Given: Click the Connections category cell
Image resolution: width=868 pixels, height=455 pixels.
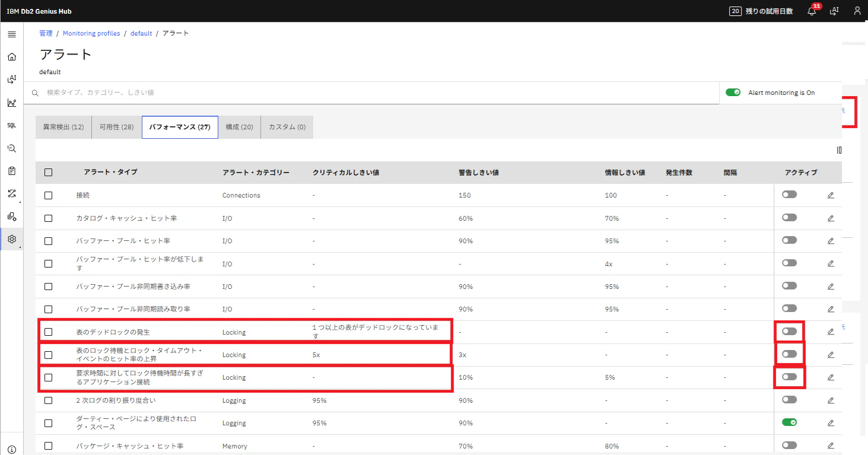Looking at the screenshot, I should (x=241, y=195).
